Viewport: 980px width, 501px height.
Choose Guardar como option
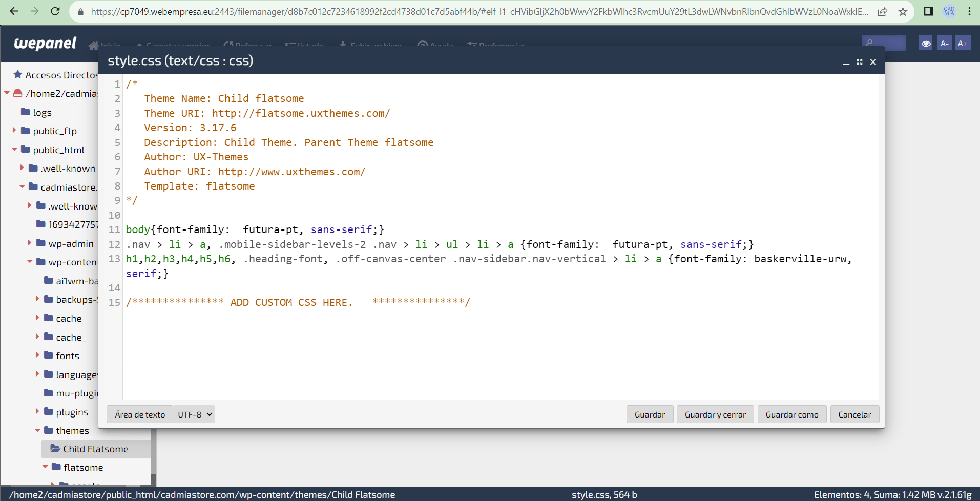(x=792, y=414)
